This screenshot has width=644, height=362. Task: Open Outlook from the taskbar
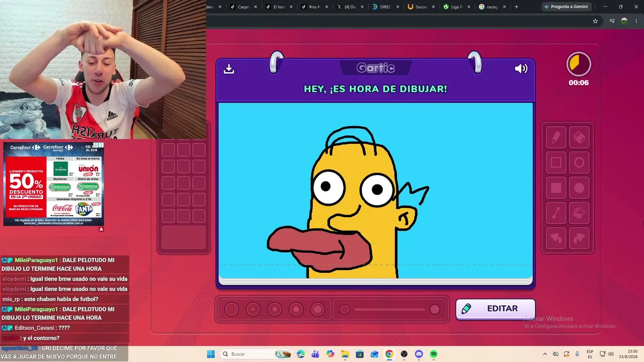pyautogui.click(x=374, y=354)
